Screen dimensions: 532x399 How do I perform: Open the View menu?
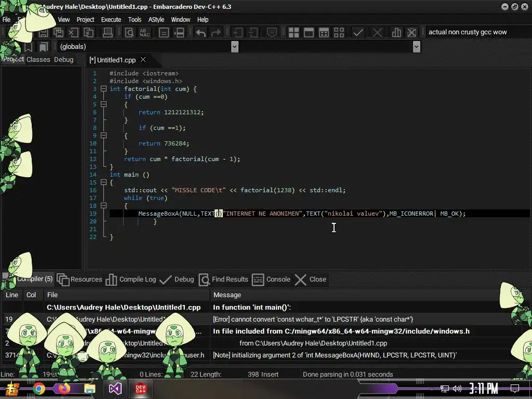coord(64,20)
